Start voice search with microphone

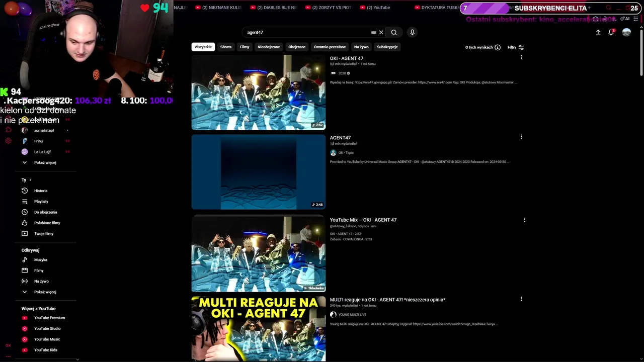(412, 32)
